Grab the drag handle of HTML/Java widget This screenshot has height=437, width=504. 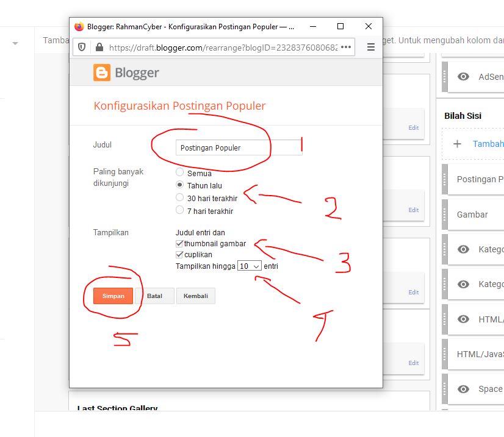click(445, 354)
